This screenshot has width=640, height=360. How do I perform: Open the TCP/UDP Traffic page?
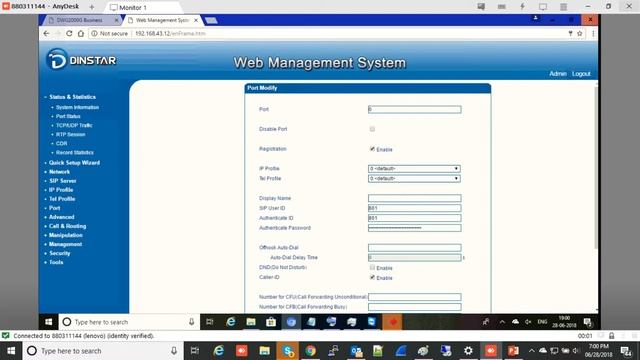(x=74, y=125)
